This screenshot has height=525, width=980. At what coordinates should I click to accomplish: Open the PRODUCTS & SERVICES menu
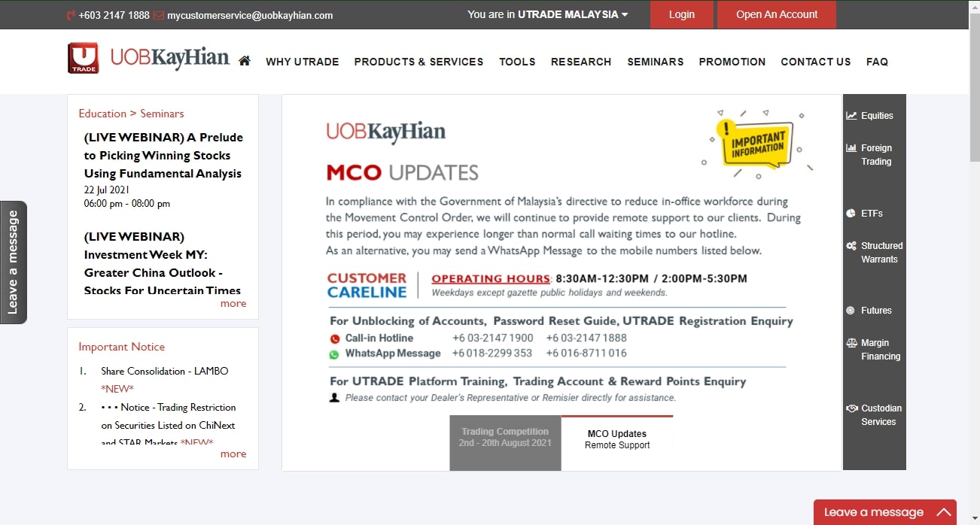tap(419, 62)
